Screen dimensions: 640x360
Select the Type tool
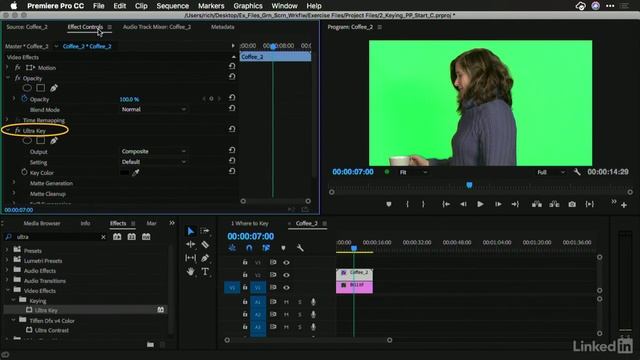pyautogui.click(x=205, y=271)
